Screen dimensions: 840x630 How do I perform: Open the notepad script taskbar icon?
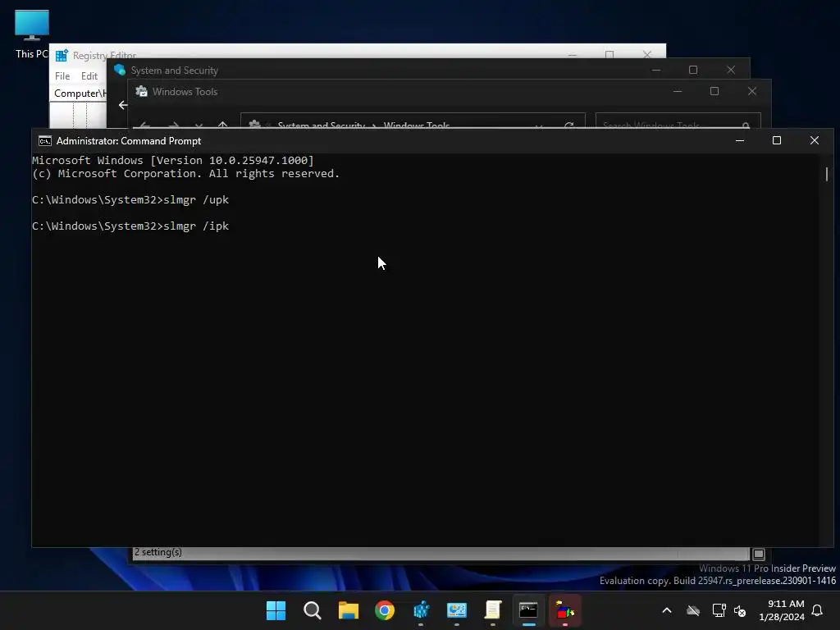click(492, 610)
